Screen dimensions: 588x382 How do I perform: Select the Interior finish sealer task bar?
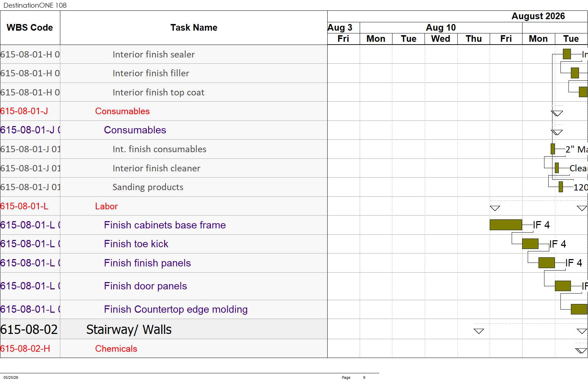pos(567,54)
